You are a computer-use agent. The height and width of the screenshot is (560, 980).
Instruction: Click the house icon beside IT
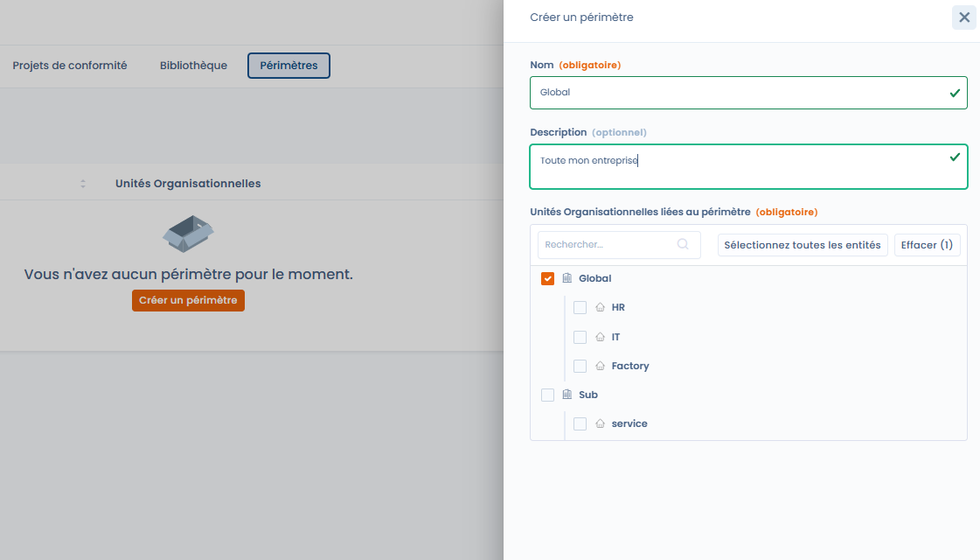[x=600, y=337]
